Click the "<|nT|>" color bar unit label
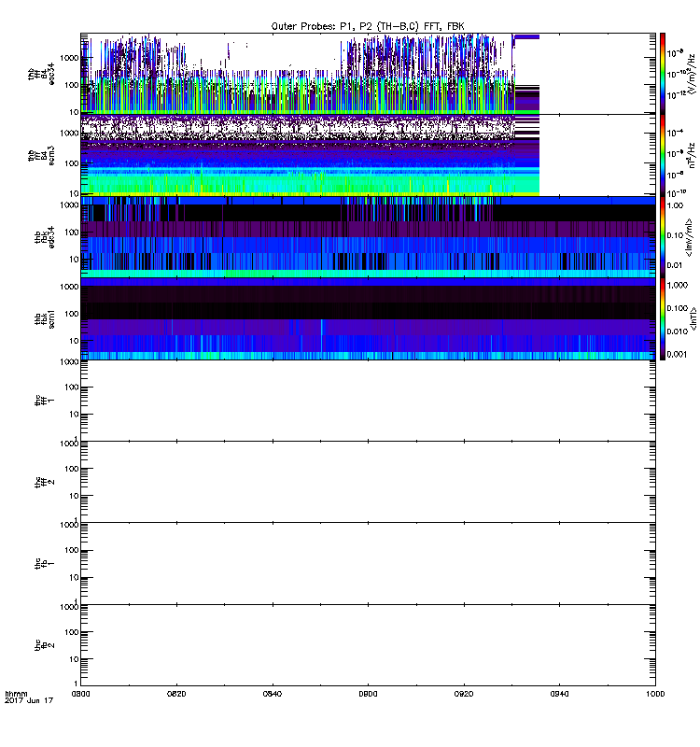The height and width of the screenshot is (747, 700). (693, 318)
